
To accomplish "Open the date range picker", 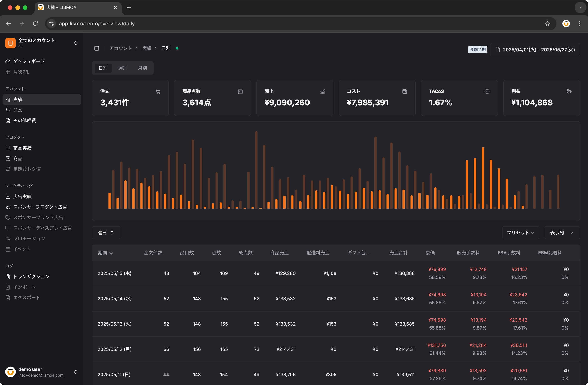I will [535, 50].
